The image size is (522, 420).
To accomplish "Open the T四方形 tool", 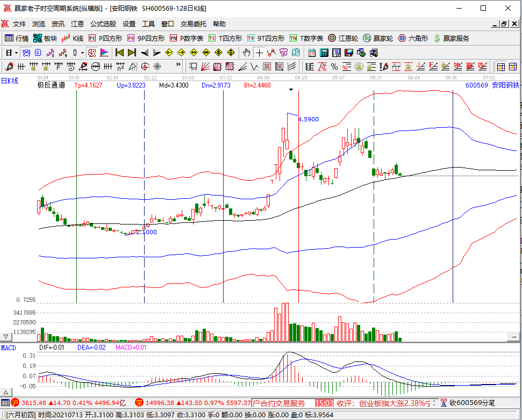I will 225,38.
